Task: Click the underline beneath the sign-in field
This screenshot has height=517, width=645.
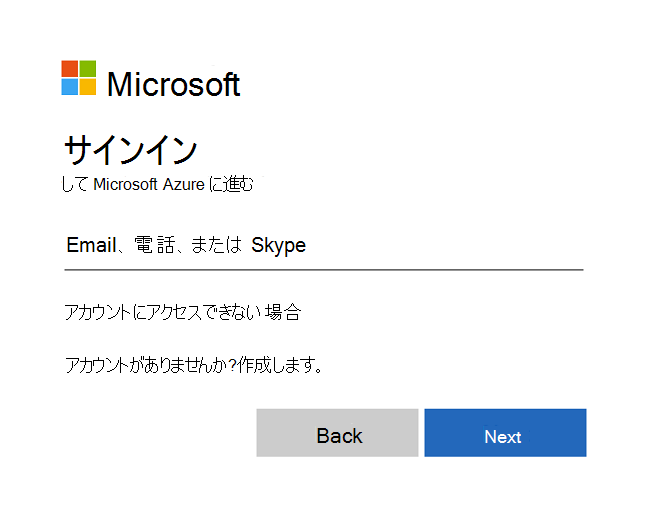Action: coord(323,269)
